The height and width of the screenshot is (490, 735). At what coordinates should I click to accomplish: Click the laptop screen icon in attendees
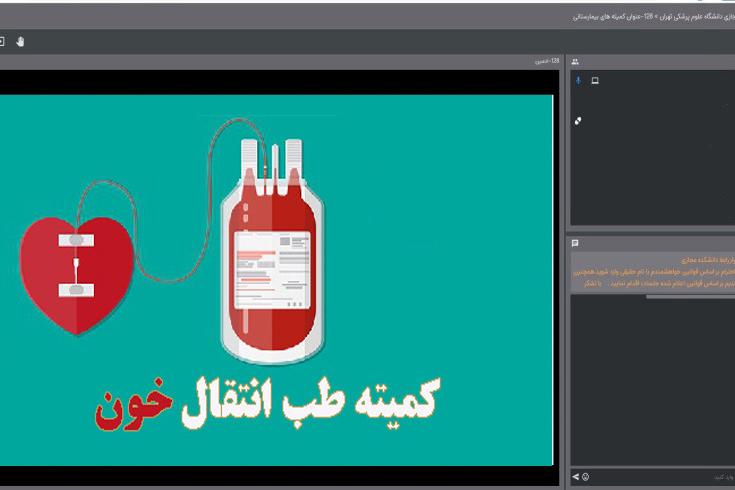click(594, 80)
